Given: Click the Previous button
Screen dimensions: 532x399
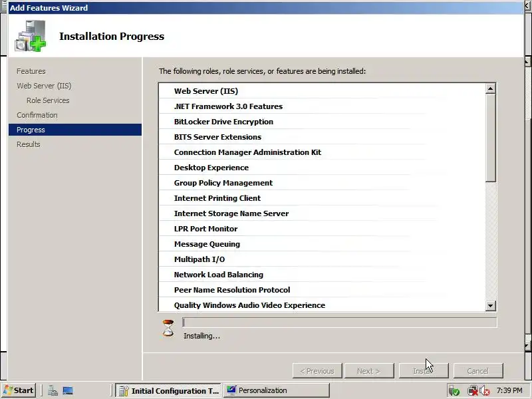Looking at the screenshot, I should click(x=317, y=371).
